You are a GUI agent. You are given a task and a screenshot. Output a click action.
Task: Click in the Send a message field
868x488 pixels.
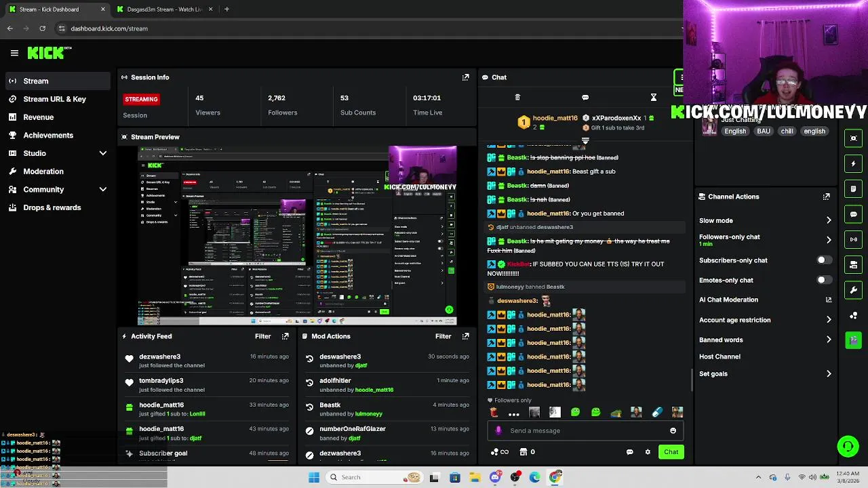(587, 430)
